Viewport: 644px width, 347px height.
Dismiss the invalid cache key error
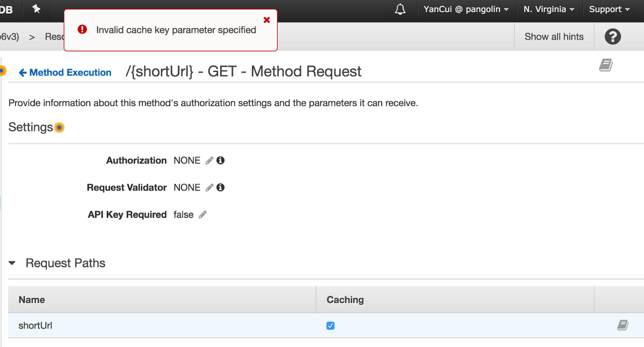click(x=266, y=20)
